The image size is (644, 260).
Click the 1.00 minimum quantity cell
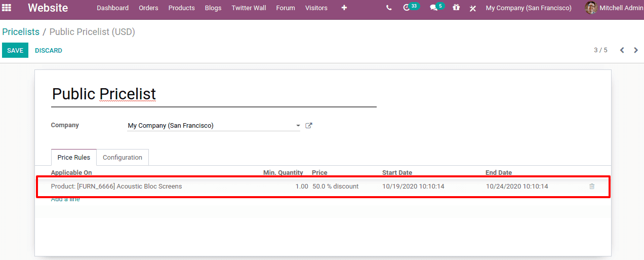point(302,187)
